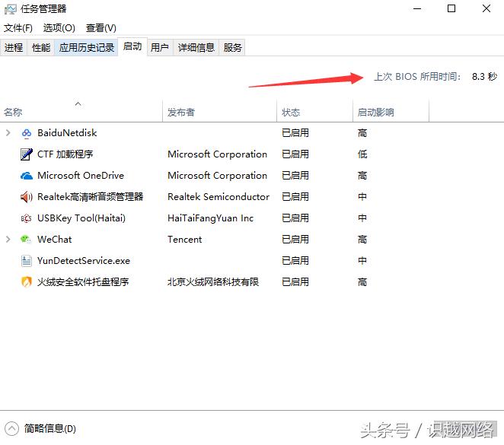This screenshot has width=504, height=445.
Task: Select the YunDetectService.exe entry
Action: (x=84, y=261)
